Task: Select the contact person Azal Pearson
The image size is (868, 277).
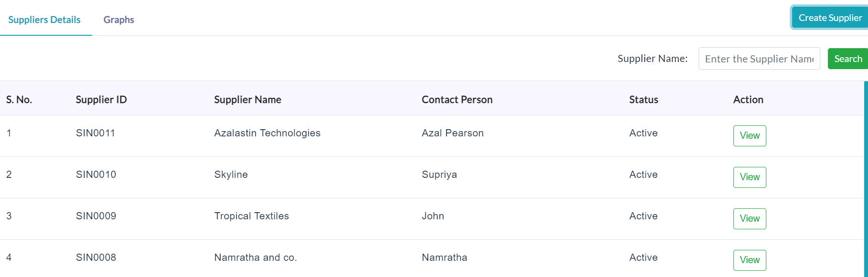Action: pyautogui.click(x=453, y=133)
